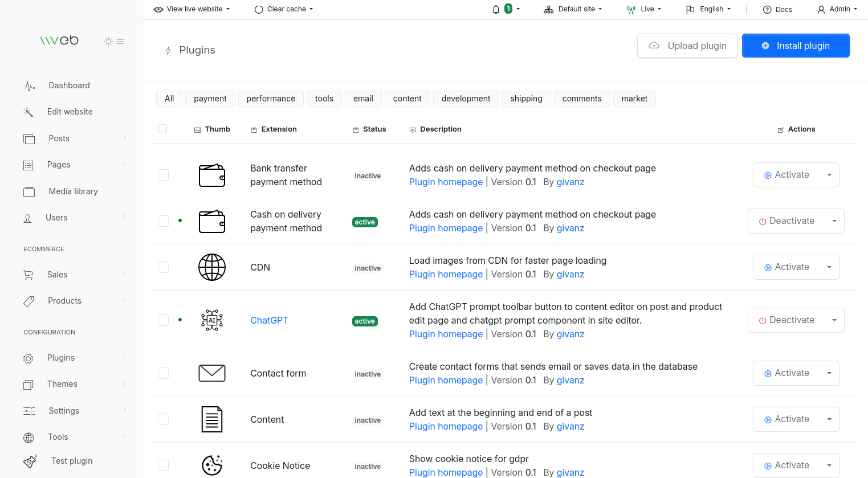
Task: Click the Bank transfer wallet thumbnail
Action: (x=212, y=175)
